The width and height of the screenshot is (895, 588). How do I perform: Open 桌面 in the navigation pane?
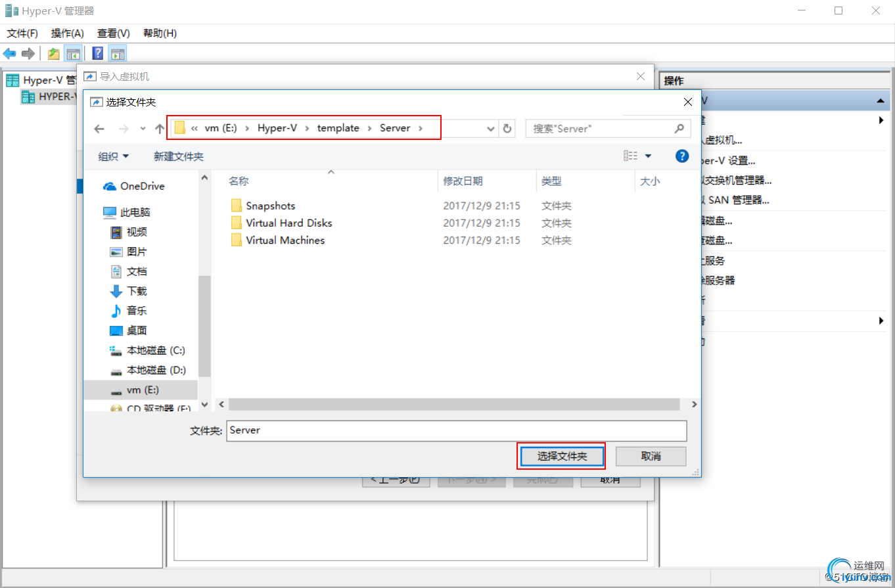(128, 330)
